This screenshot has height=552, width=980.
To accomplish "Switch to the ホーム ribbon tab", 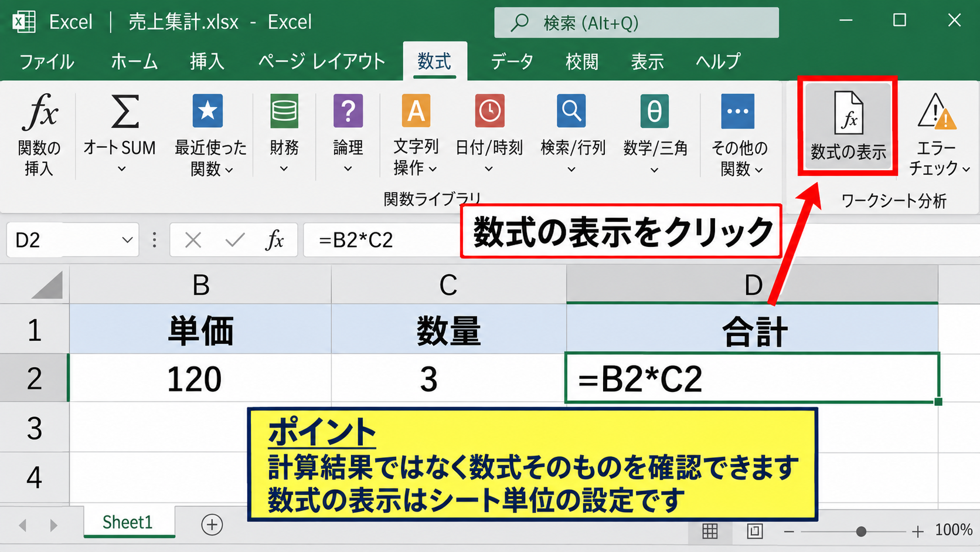I will click(134, 61).
